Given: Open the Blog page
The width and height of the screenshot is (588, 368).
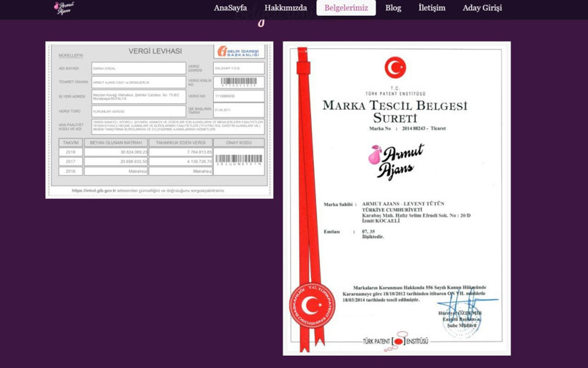Looking at the screenshot, I should 394,8.
